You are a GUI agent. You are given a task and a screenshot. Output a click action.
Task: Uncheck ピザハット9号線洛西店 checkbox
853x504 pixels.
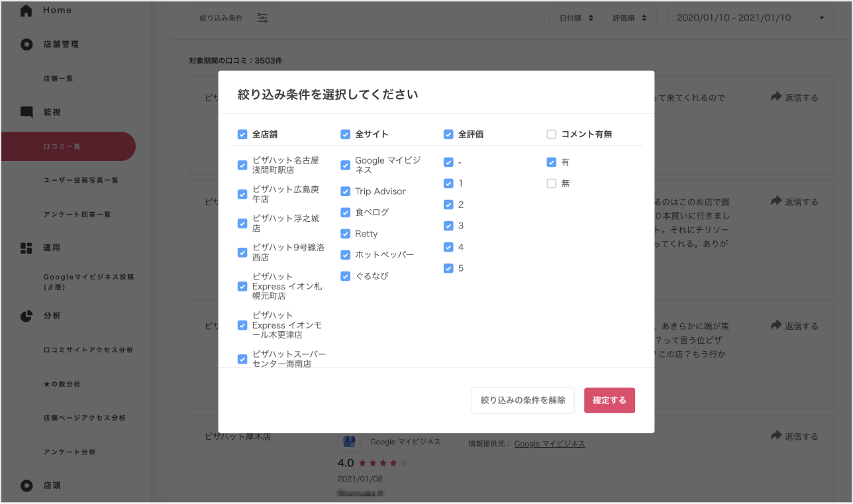(x=242, y=252)
